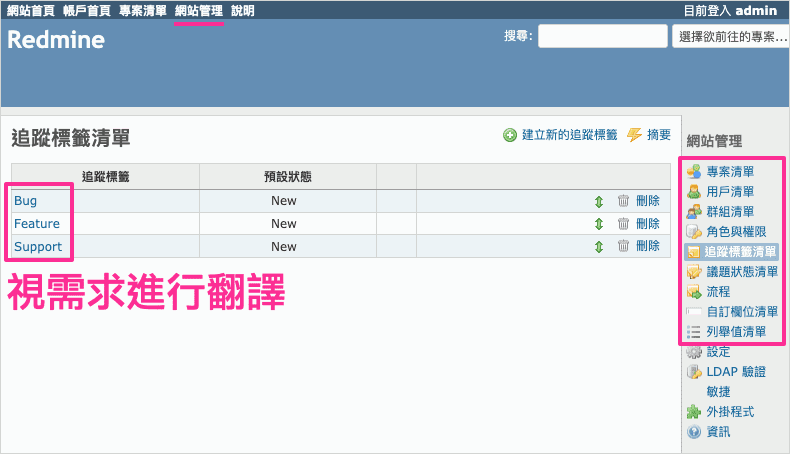790x454 pixels.
Task: Open the Support tracker link
Action: click(38, 246)
